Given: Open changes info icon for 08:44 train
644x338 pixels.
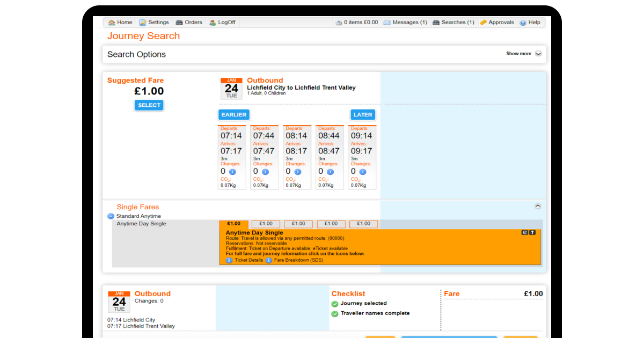Looking at the screenshot, I should (330, 172).
